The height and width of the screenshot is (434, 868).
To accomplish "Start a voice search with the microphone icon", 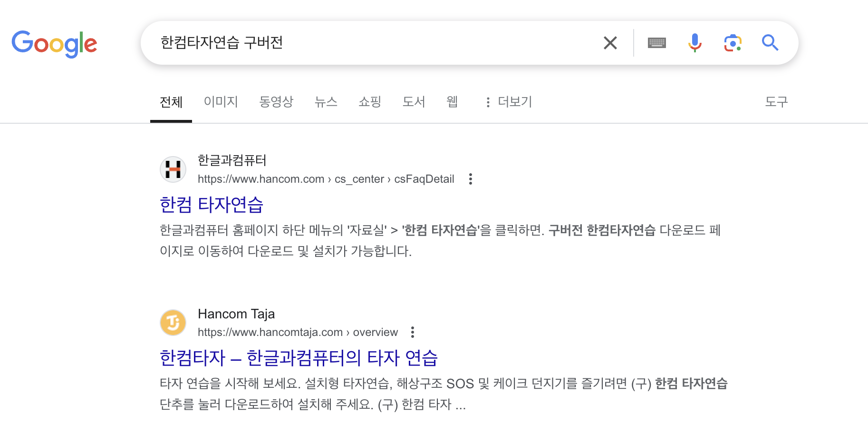I will pos(694,42).
